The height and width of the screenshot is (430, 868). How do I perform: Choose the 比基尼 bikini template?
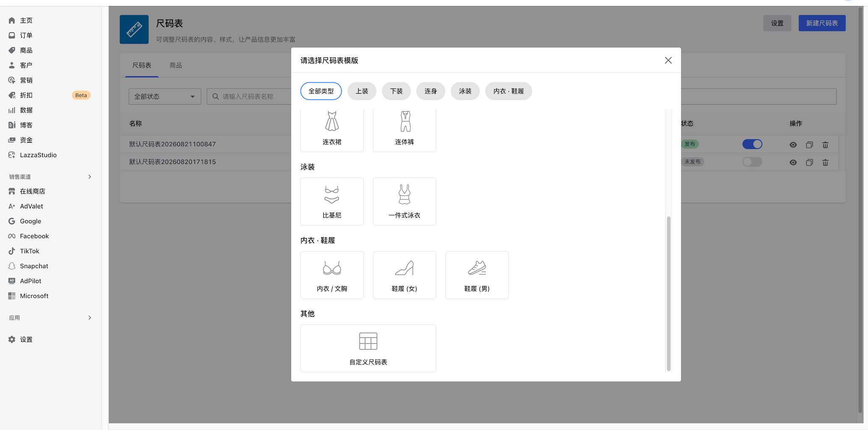pos(332,202)
